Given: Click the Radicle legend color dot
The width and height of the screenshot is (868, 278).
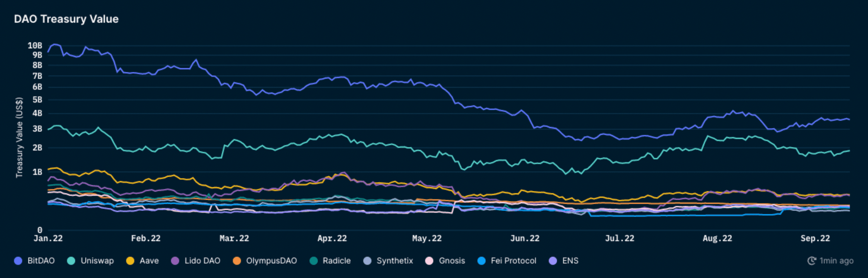Looking at the screenshot, I should pyautogui.click(x=313, y=261).
